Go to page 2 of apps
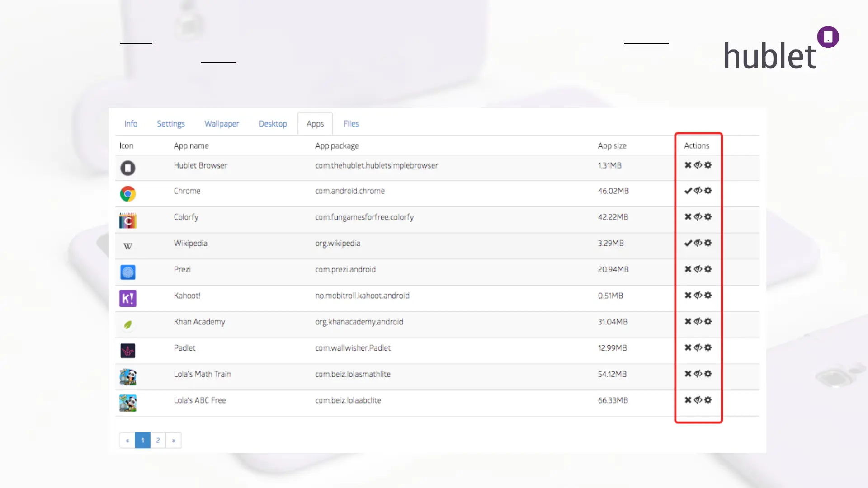 (x=158, y=441)
